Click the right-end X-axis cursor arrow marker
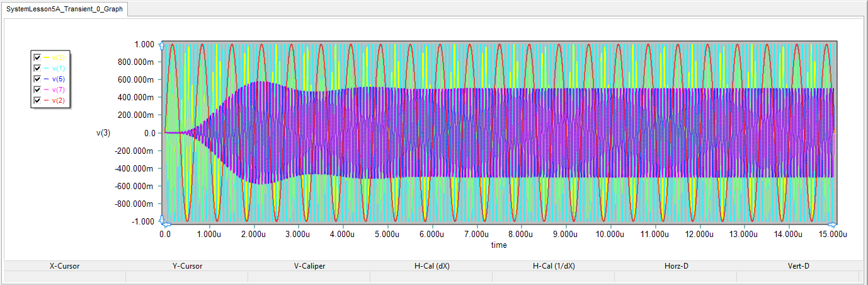The width and height of the screenshot is (868, 285). click(832, 224)
